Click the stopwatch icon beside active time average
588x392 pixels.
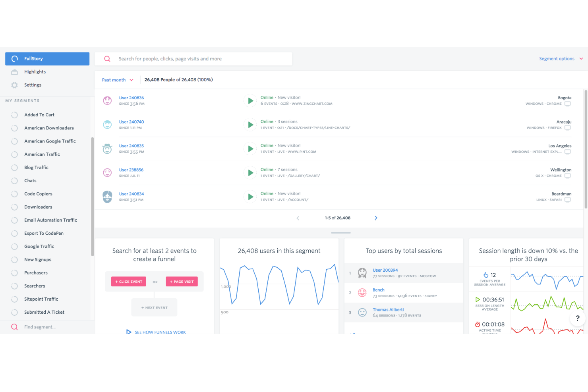[x=477, y=324]
